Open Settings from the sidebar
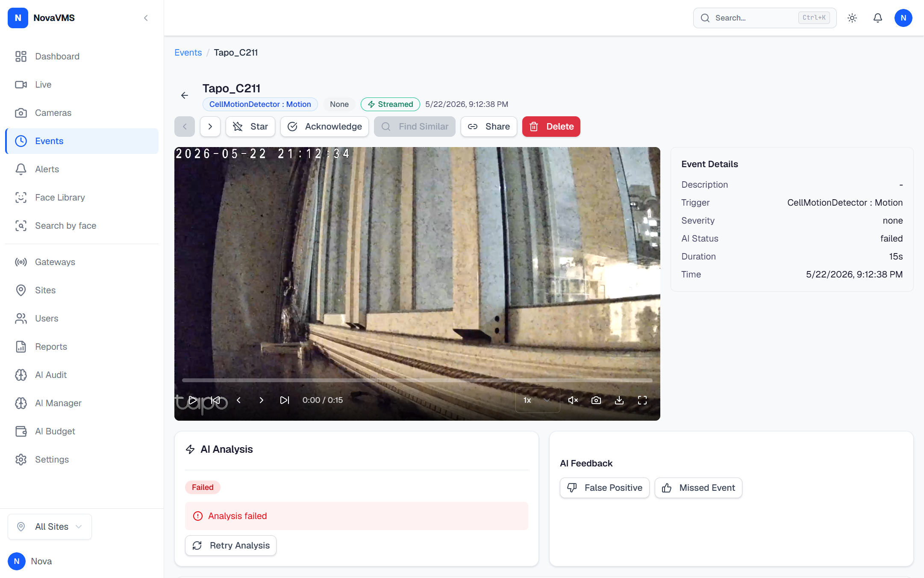The width and height of the screenshot is (924, 578). pyautogui.click(x=82, y=460)
